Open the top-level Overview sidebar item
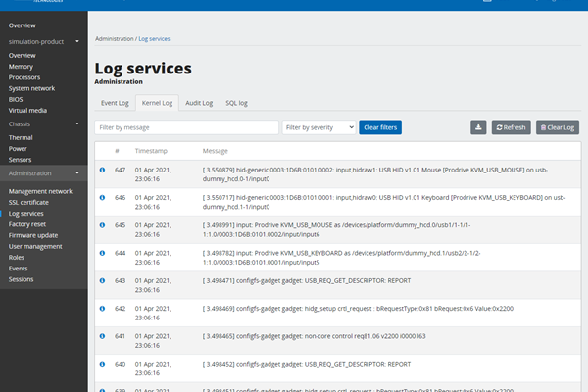 (x=23, y=25)
